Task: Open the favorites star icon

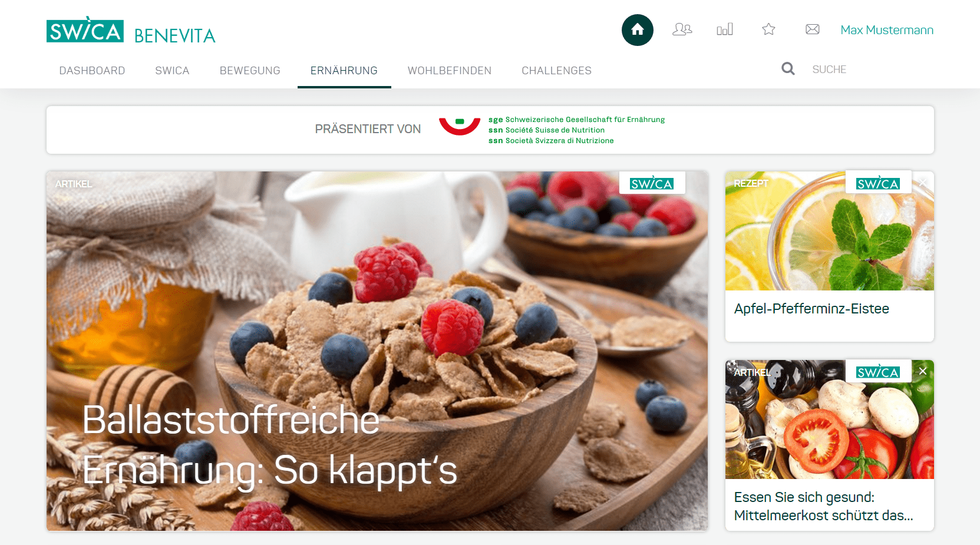Action: coord(768,29)
